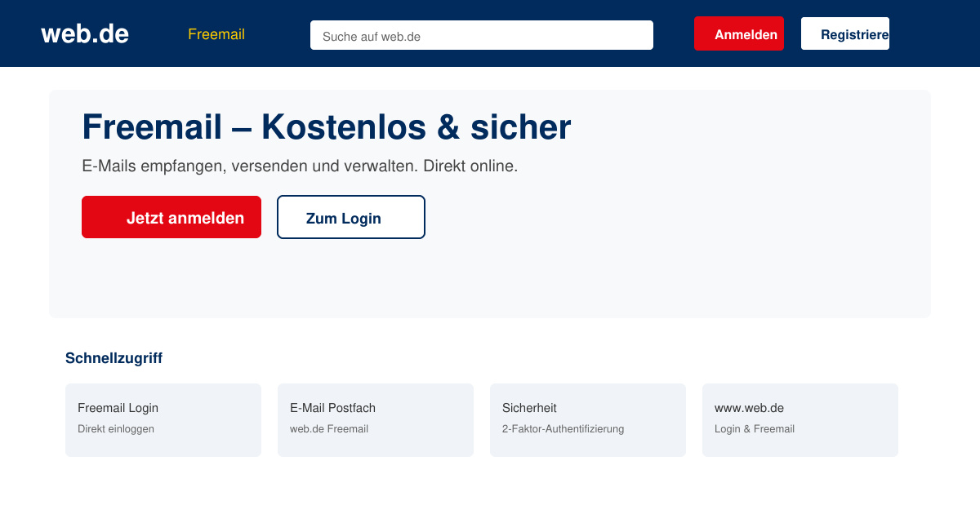980x514 pixels.
Task: Click the Registrieren button
Action: [x=845, y=33]
